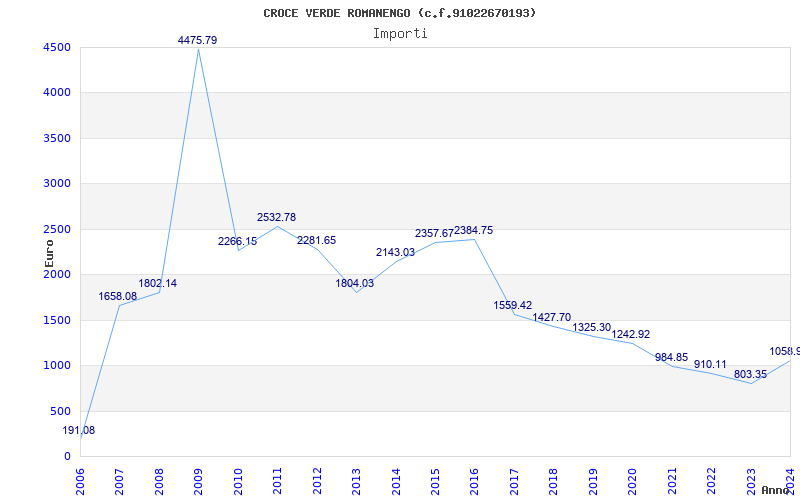
Task: Click the data label 2281.65
Action: [316, 240]
